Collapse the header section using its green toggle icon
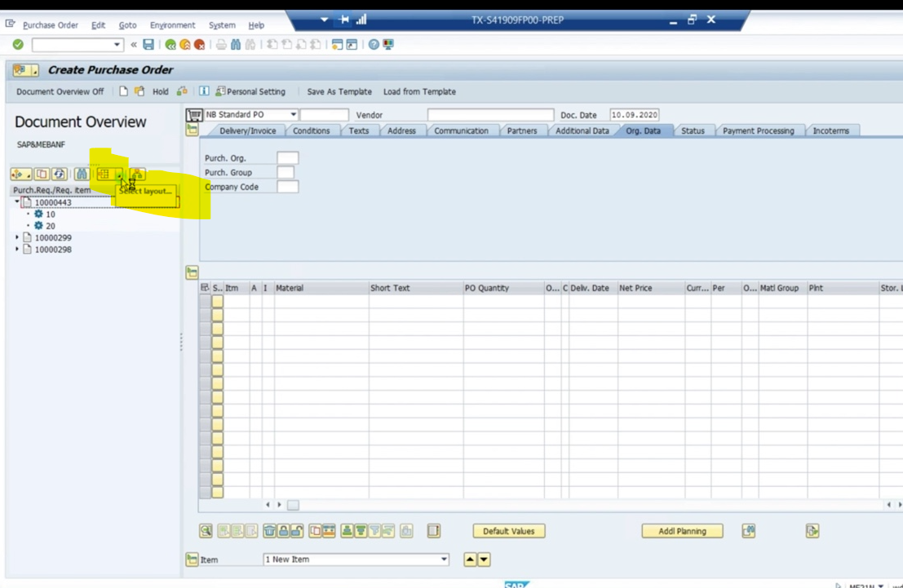 [192, 130]
